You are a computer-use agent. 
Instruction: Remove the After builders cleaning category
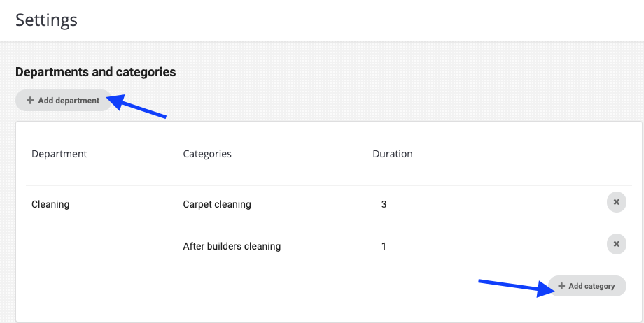[x=616, y=244]
